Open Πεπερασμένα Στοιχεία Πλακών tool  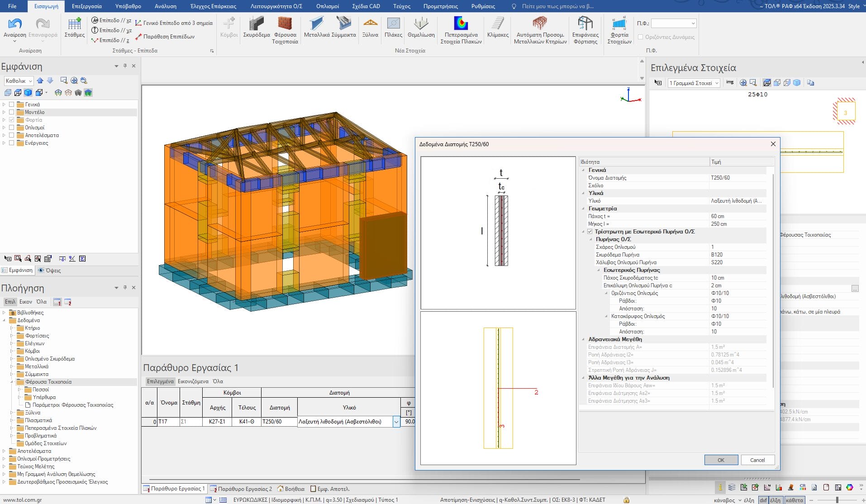tap(461, 24)
